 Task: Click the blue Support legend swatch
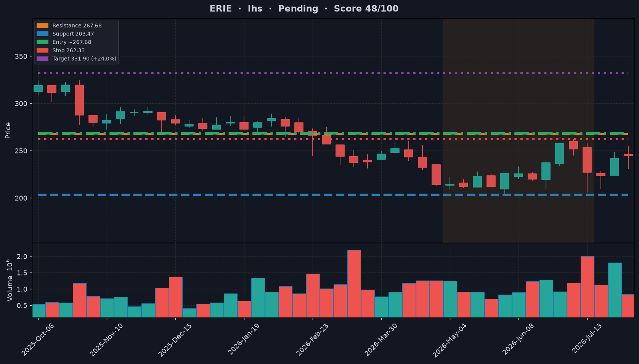(x=42, y=34)
